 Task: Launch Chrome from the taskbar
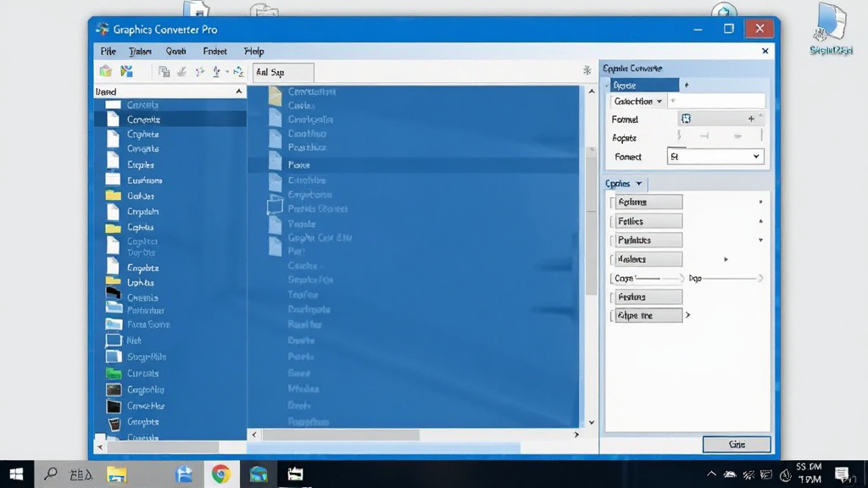221,474
